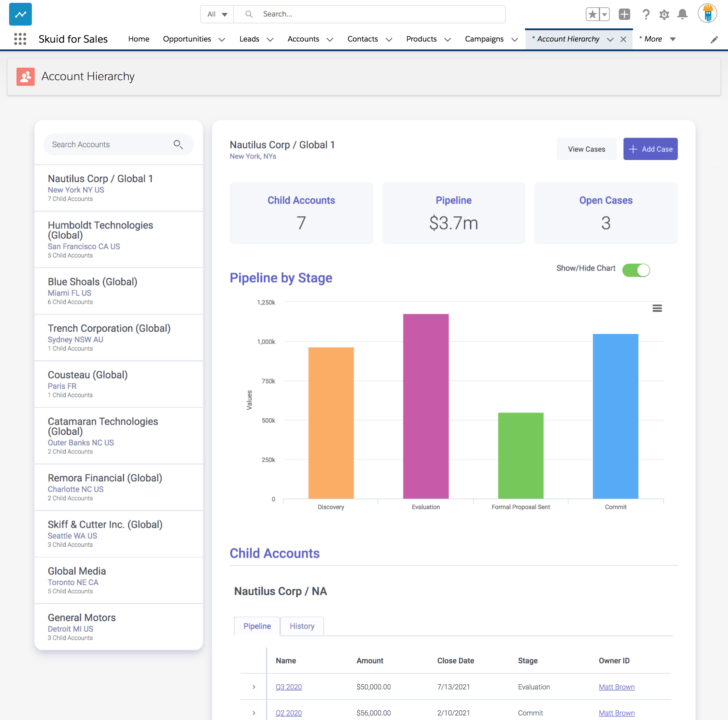Open the app launcher grid icon

20,39
